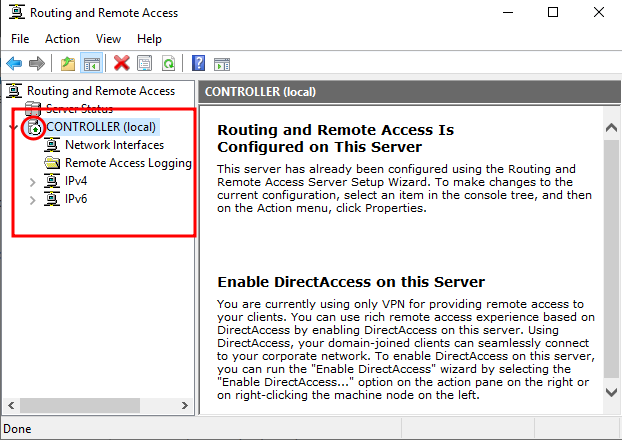Click the CONTROLLER server icon with green arrow
622x440 pixels.
point(34,127)
